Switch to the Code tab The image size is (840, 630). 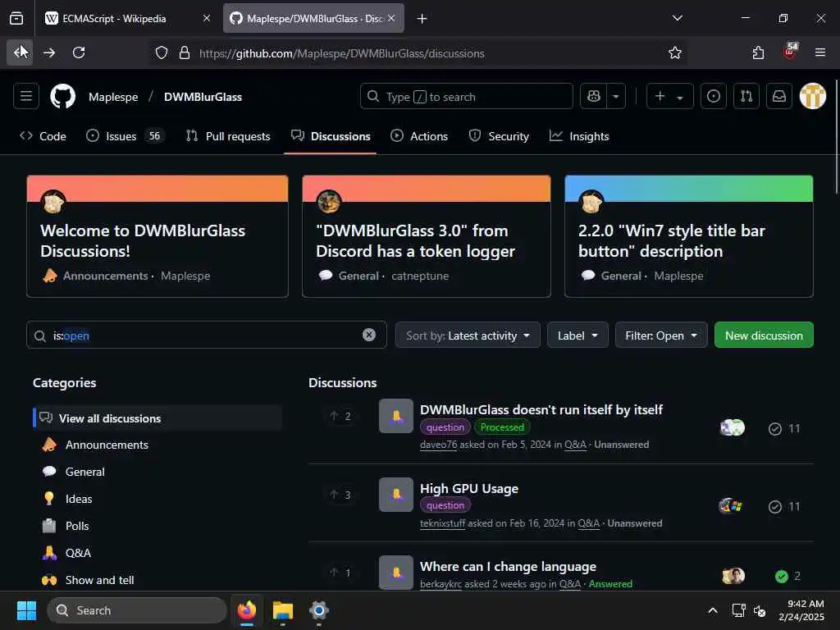(43, 136)
